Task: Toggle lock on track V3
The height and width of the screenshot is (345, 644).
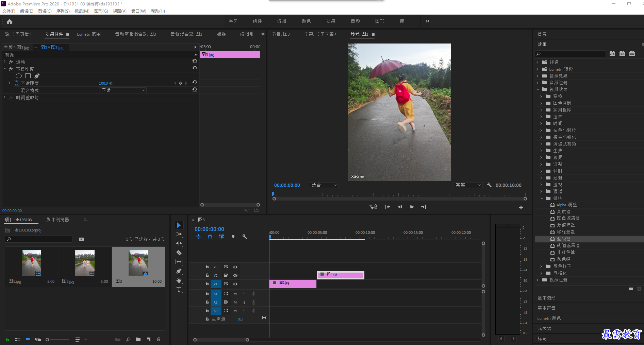Action: 207,267
